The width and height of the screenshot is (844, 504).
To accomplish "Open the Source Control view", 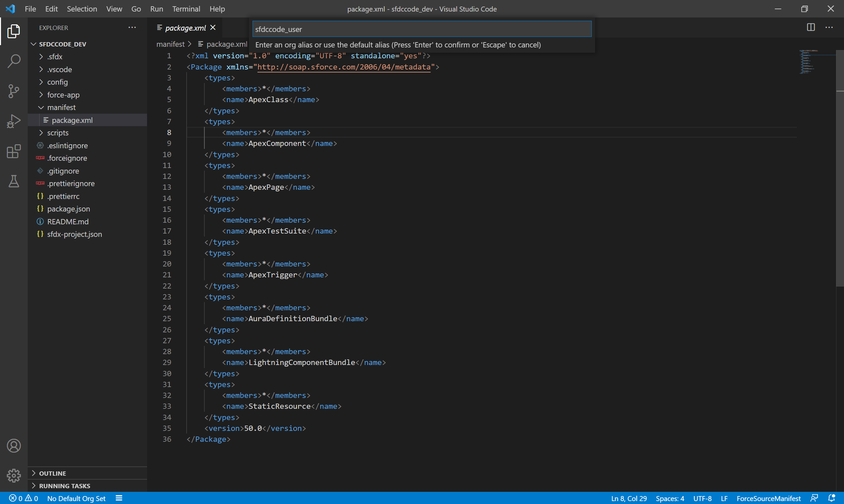I will (14, 91).
